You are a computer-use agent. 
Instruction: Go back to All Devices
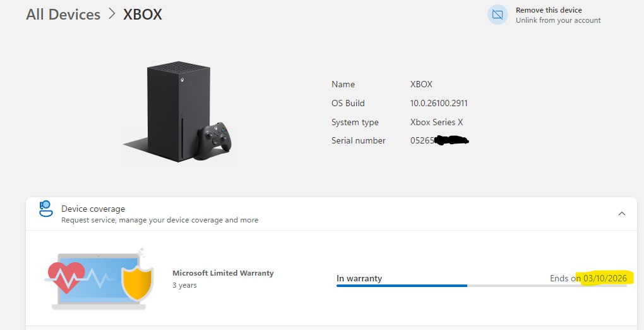coord(63,14)
